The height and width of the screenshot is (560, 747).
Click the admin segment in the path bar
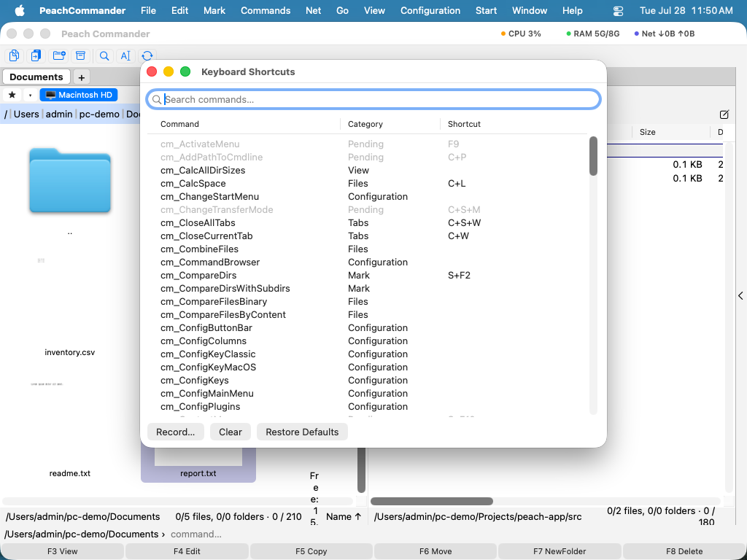59,114
